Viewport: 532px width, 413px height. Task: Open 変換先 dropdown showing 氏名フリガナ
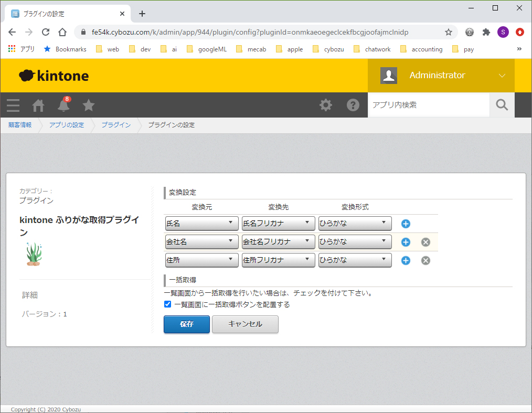278,224
